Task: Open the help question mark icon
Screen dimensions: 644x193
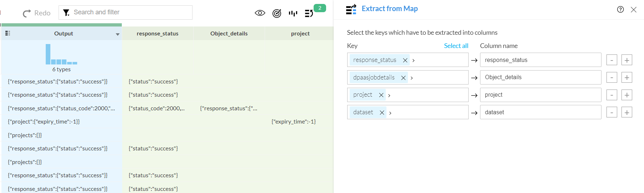Action: tap(620, 10)
